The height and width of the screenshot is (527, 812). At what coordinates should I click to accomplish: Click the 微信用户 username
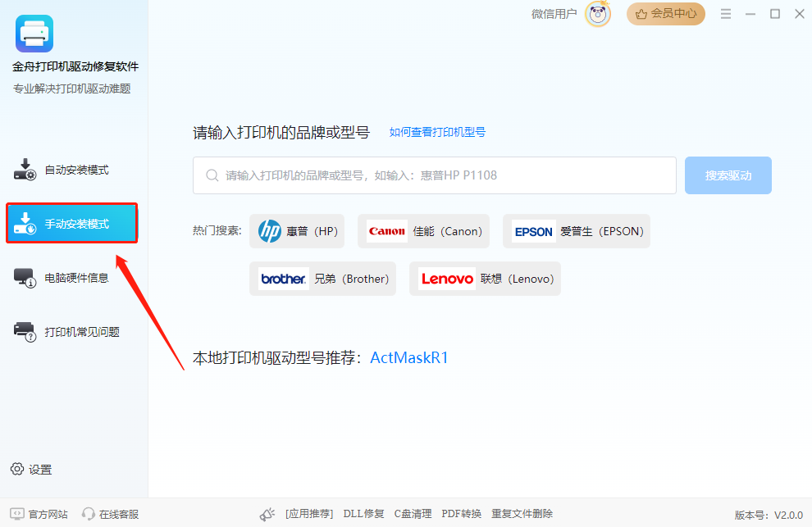554,14
